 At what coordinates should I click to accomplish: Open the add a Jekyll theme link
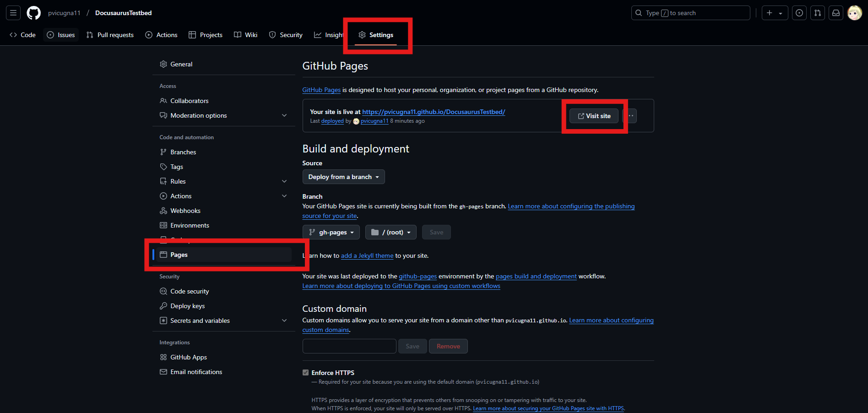point(367,255)
